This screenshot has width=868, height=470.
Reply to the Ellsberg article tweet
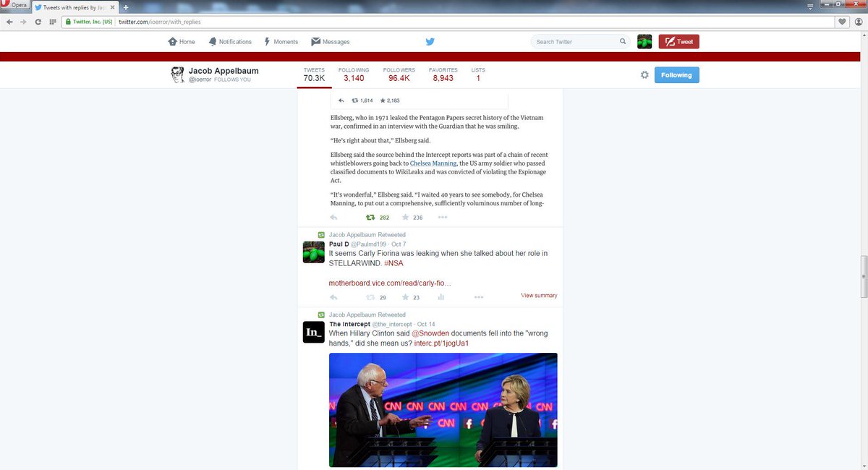coord(333,217)
